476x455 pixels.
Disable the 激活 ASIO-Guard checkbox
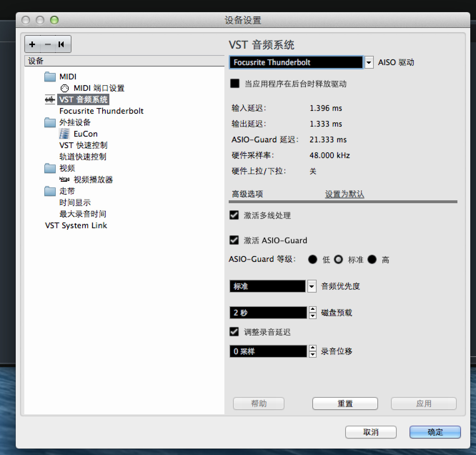234,240
